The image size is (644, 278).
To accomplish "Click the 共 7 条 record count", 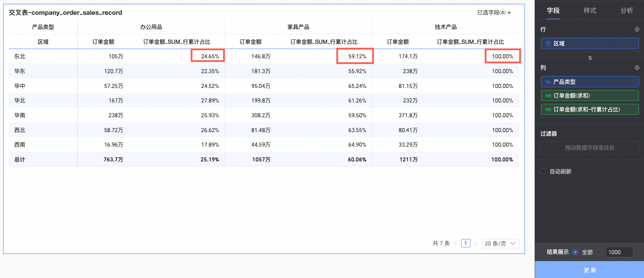I will pyautogui.click(x=441, y=244).
